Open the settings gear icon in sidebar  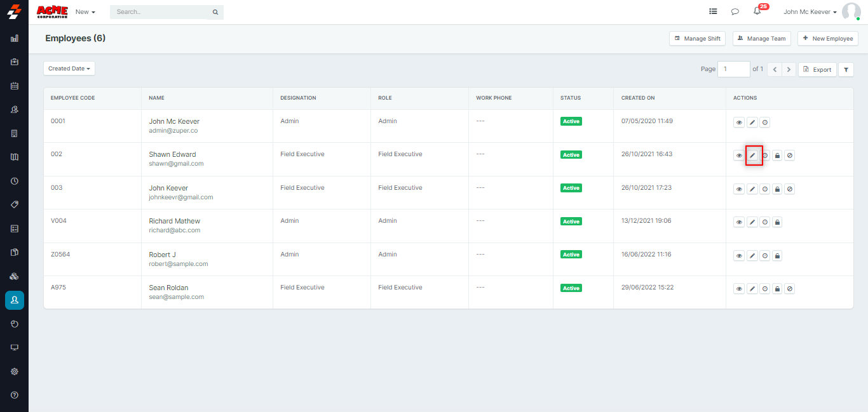pos(15,371)
